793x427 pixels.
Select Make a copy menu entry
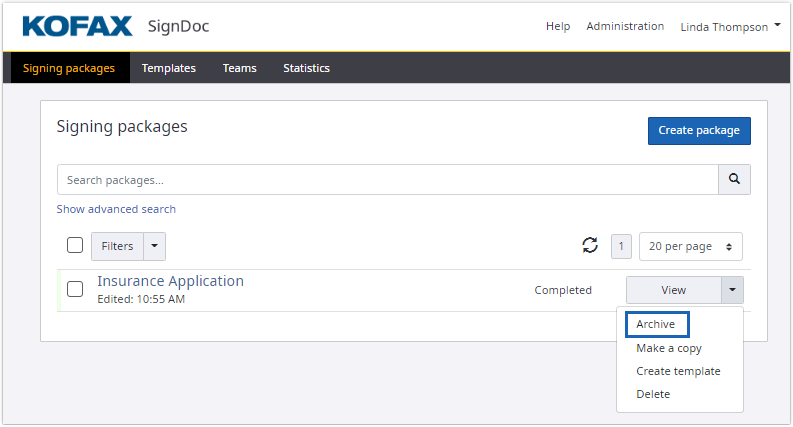[x=669, y=348]
